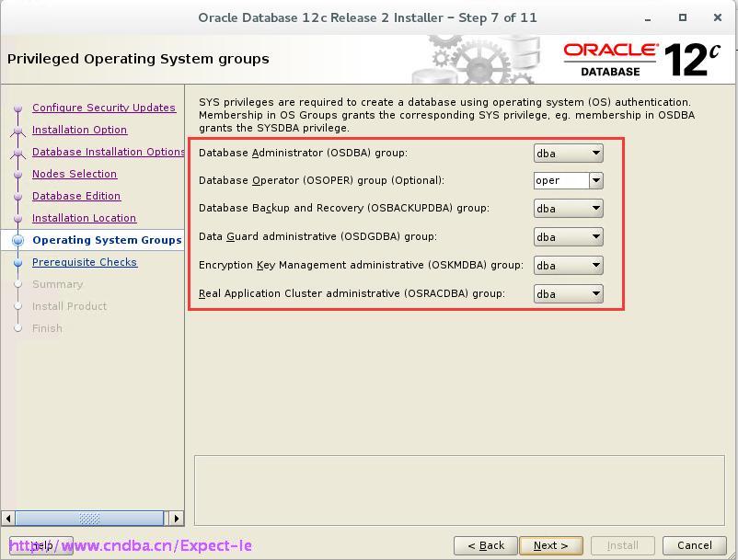
Task: Cancel the installer
Action: 694,545
